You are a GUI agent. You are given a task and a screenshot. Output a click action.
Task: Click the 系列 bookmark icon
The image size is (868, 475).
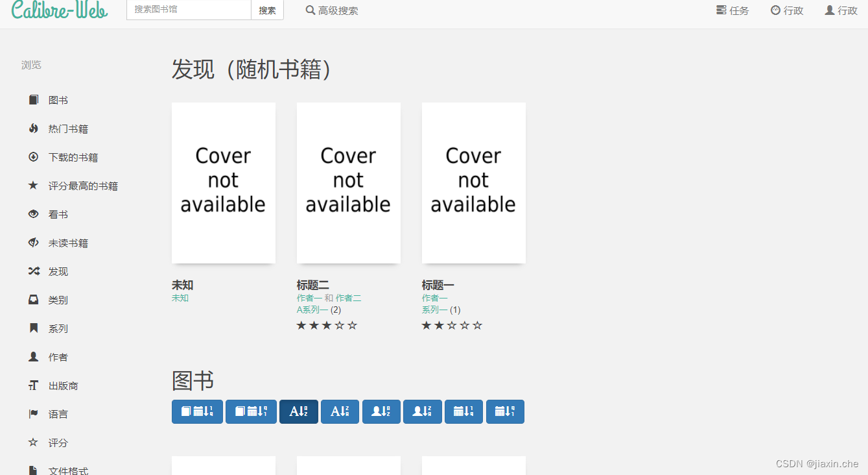click(33, 328)
